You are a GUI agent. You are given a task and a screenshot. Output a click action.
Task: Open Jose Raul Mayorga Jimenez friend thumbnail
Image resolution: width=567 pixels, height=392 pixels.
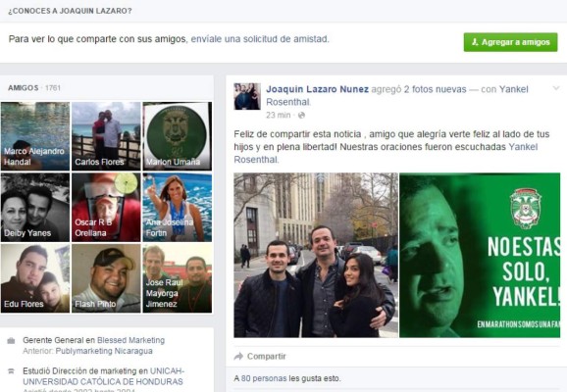[178, 278]
